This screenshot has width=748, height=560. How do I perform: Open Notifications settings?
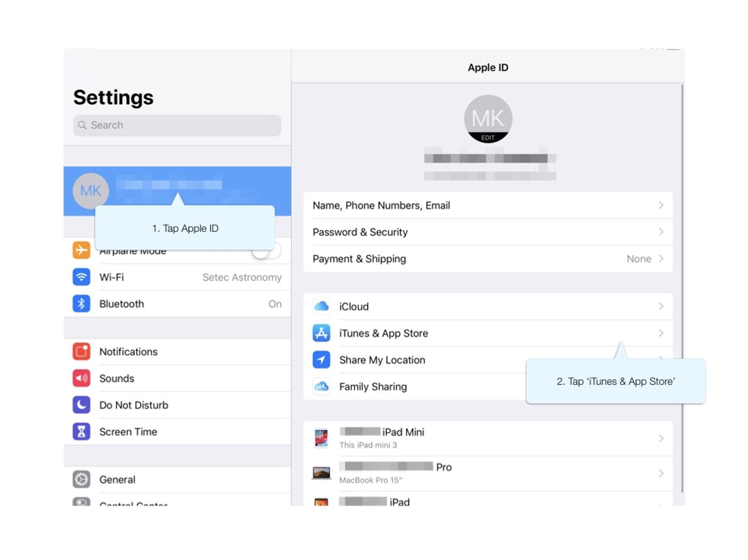click(x=177, y=352)
